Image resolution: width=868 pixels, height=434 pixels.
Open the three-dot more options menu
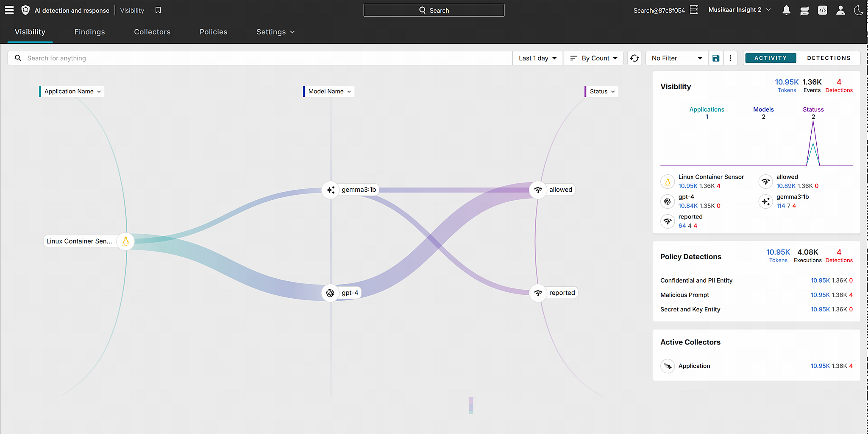730,58
